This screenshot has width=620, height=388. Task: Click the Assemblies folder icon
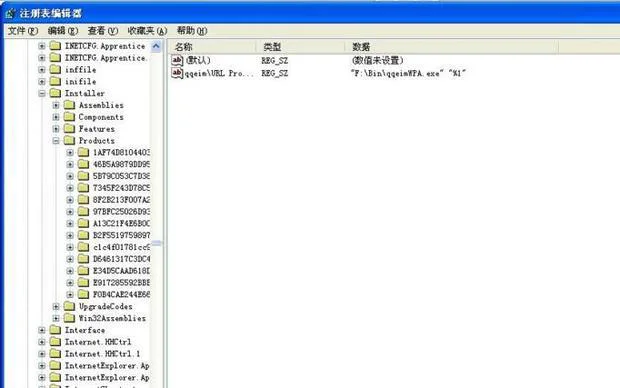69,105
